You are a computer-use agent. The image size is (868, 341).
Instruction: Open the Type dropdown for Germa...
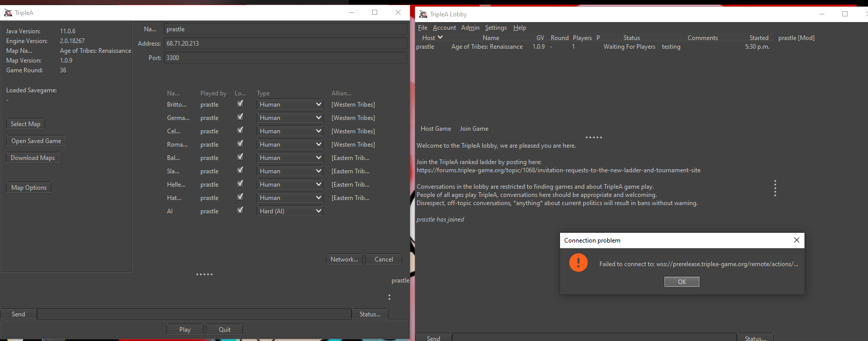(290, 118)
